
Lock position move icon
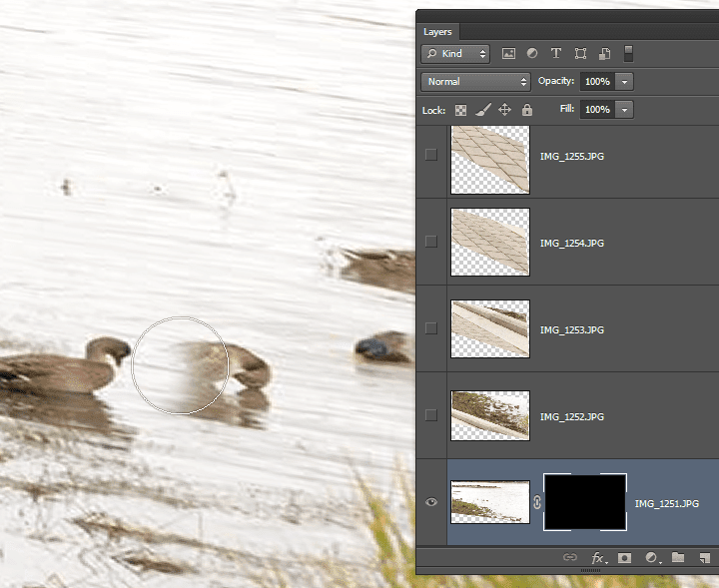pyautogui.click(x=505, y=110)
